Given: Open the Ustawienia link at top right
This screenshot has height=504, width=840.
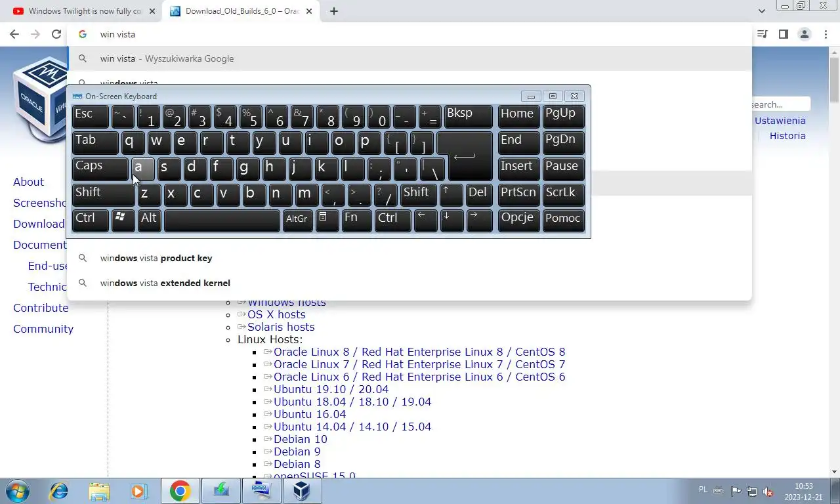Looking at the screenshot, I should tap(780, 121).
